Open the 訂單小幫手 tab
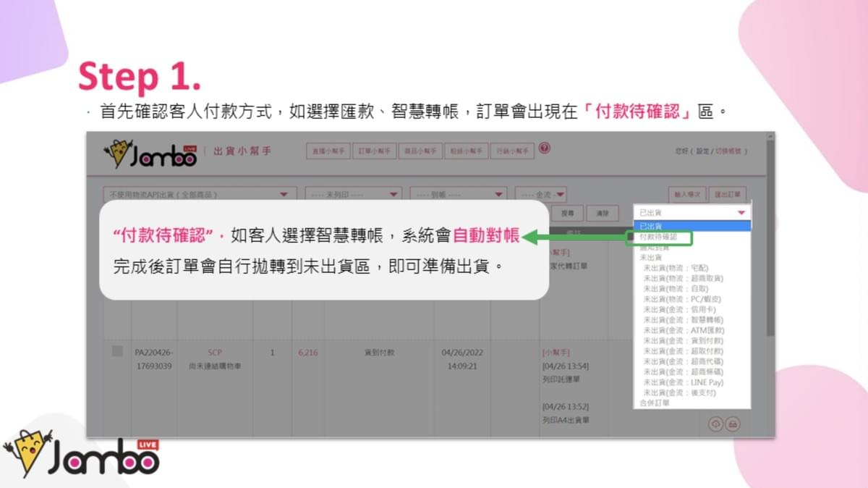This screenshot has height=488, width=868. coord(375,151)
